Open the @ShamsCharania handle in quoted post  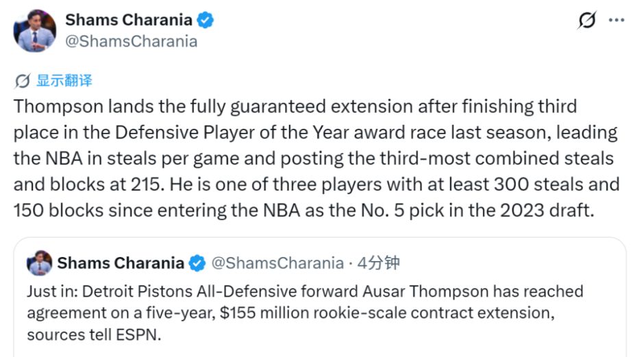pos(277,263)
